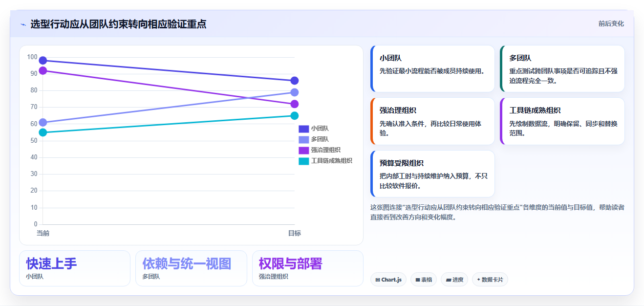This screenshot has width=644, height=306.
Task: Click the 进度 tag
Action: tap(454, 280)
